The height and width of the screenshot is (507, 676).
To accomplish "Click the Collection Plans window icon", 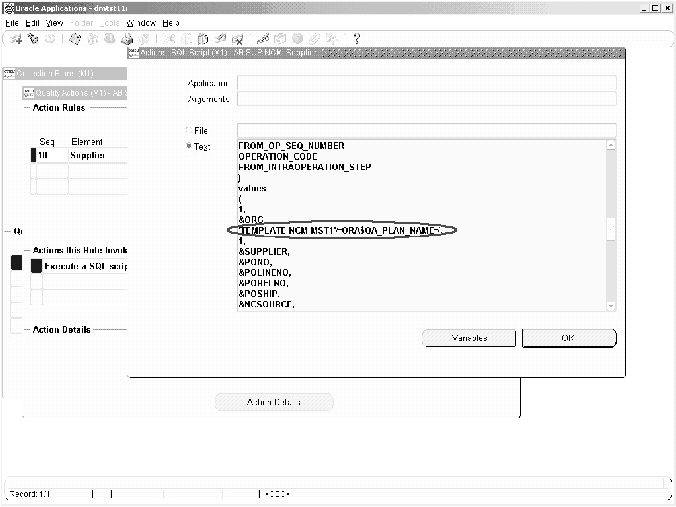I will pos(9,73).
